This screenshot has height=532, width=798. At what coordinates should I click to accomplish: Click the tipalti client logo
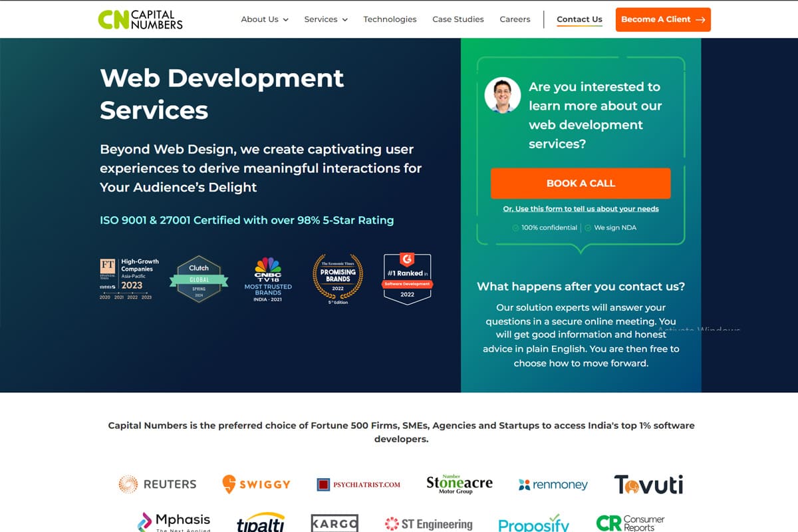pos(261,523)
